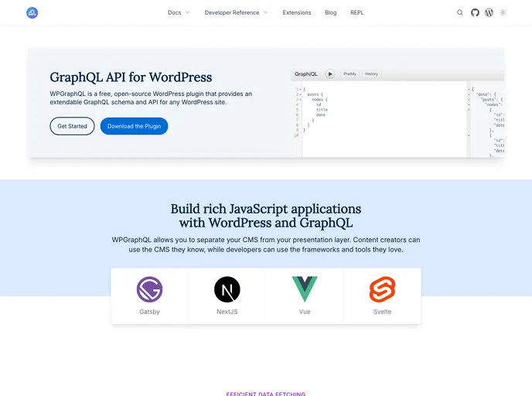Click the Get Started button
532x396 pixels.
coord(72,126)
